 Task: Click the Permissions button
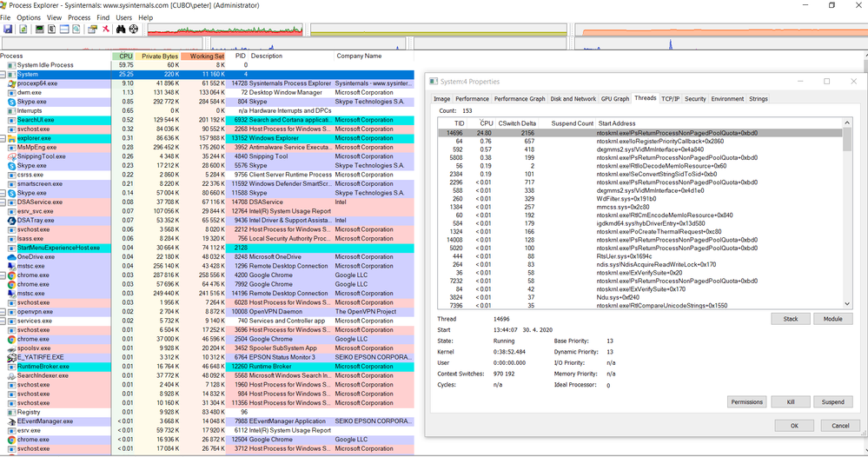click(x=745, y=402)
